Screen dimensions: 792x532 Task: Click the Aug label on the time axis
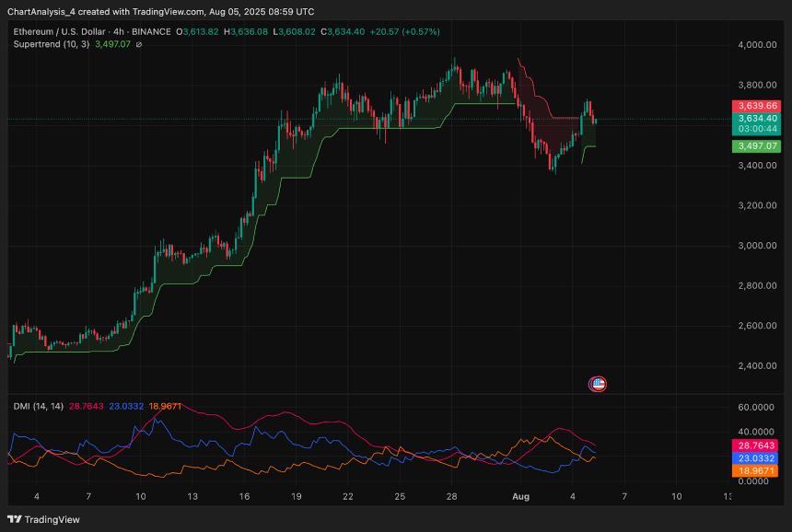(520, 496)
